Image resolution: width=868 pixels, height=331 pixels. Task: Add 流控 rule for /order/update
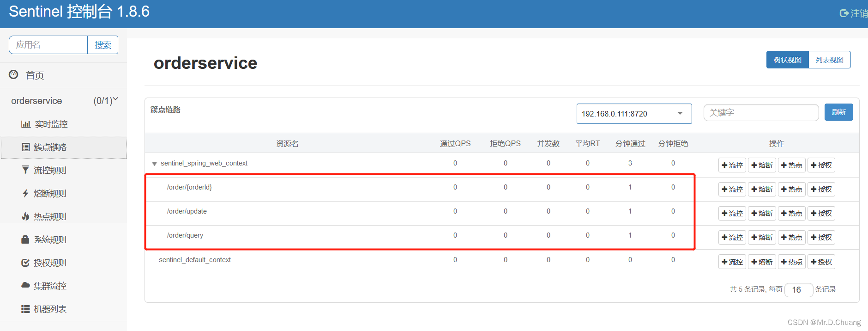[732, 213]
